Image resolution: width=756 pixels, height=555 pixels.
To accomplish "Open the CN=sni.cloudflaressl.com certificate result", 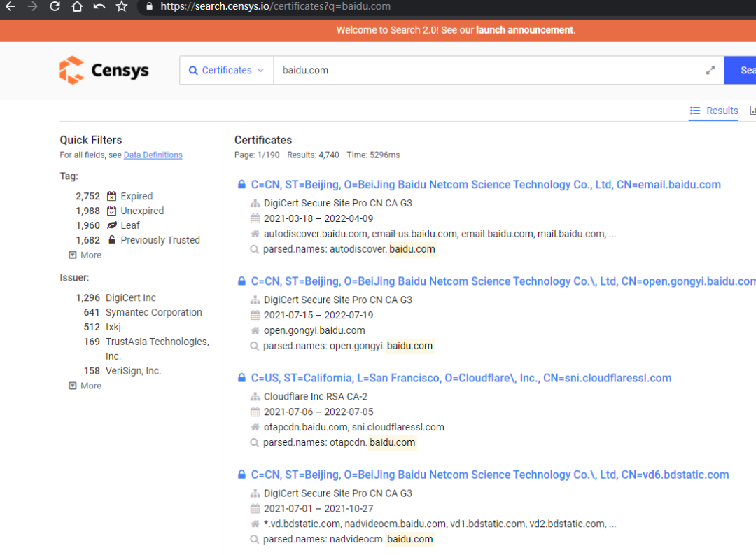I will (461, 378).
